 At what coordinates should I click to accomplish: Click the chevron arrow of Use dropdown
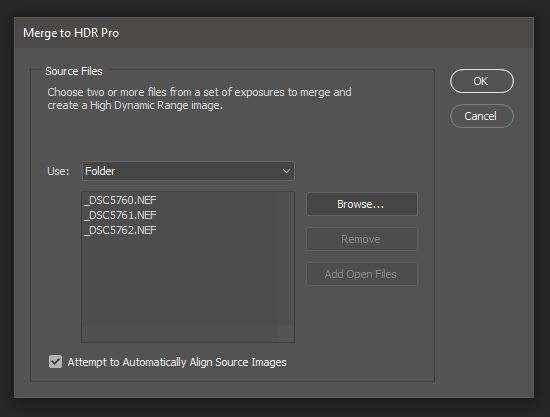pos(286,171)
